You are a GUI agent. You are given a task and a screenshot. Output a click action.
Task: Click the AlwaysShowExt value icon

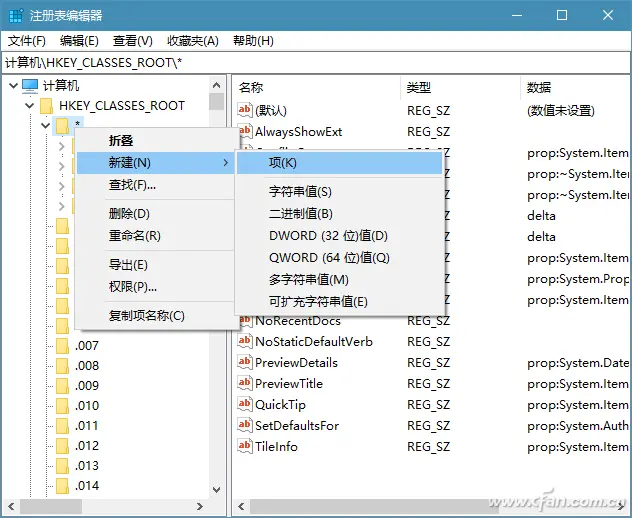[245, 131]
